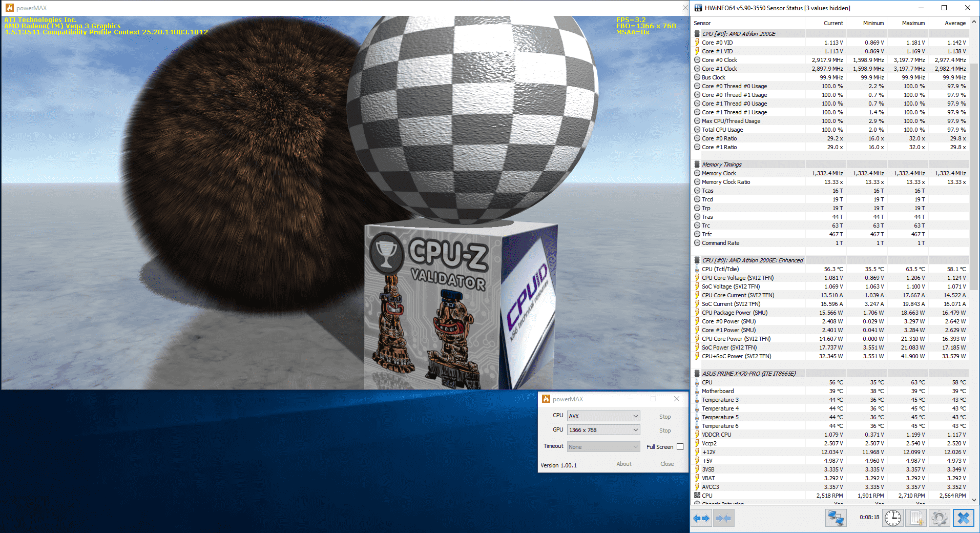Open the GPU resolution 1366 x 768 dropdown

click(603, 430)
